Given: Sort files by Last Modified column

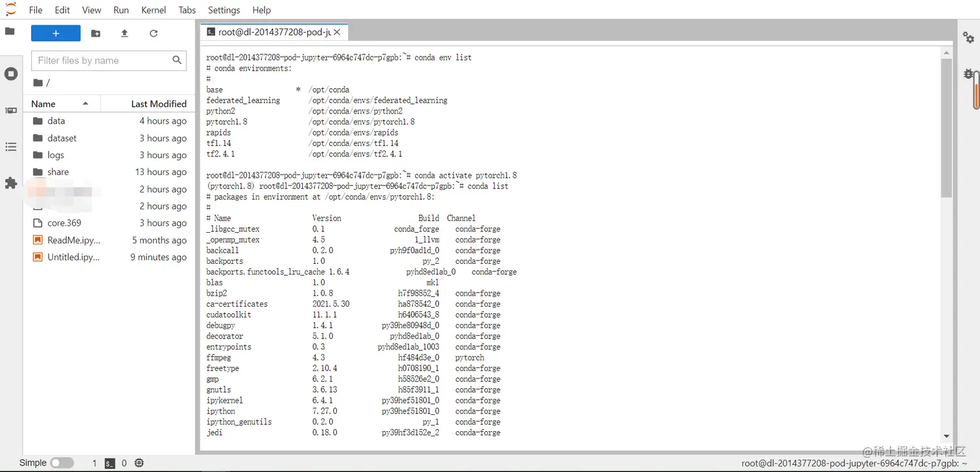Looking at the screenshot, I should (147, 104).
